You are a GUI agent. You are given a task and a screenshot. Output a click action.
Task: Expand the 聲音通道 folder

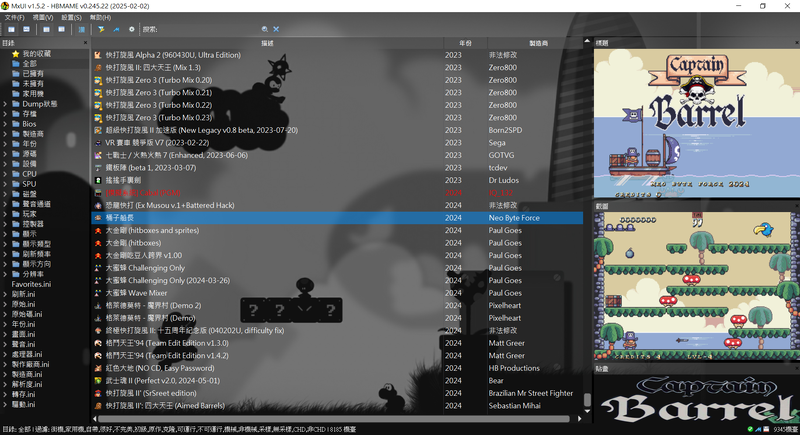tap(5, 204)
